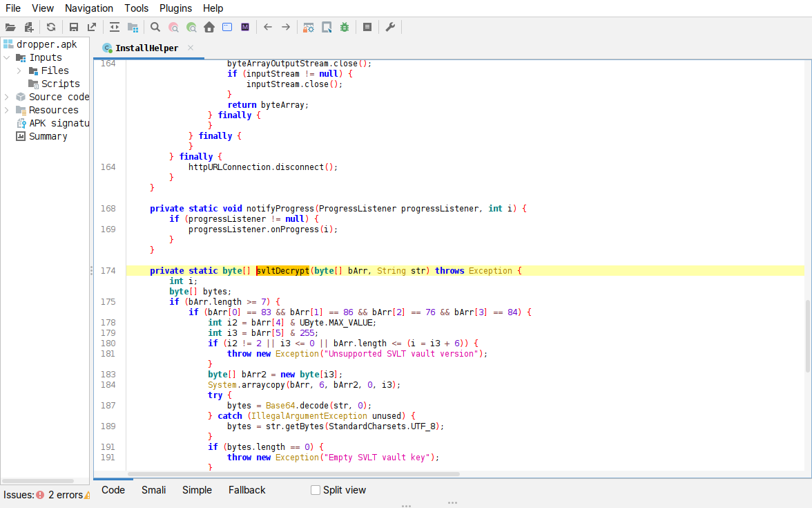Click the red error icon beside Issues

point(40,495)
